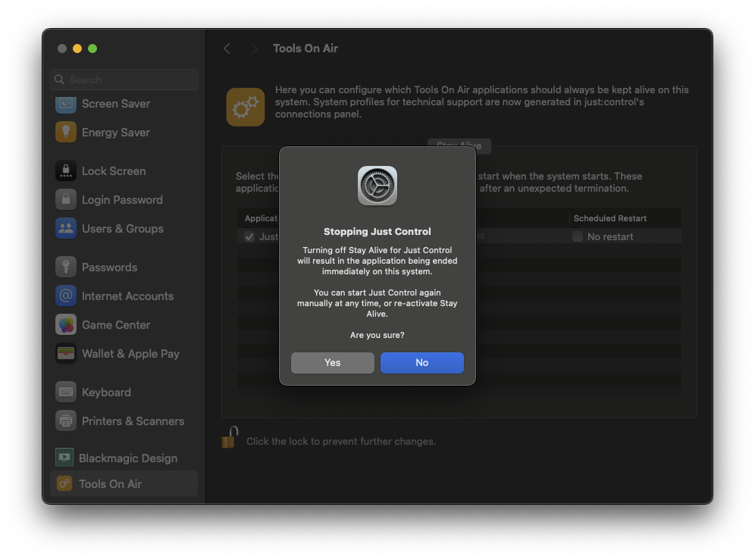Open Login Password lock icon
This screenshot has height=560, width=755.
[x=66, y=200]
